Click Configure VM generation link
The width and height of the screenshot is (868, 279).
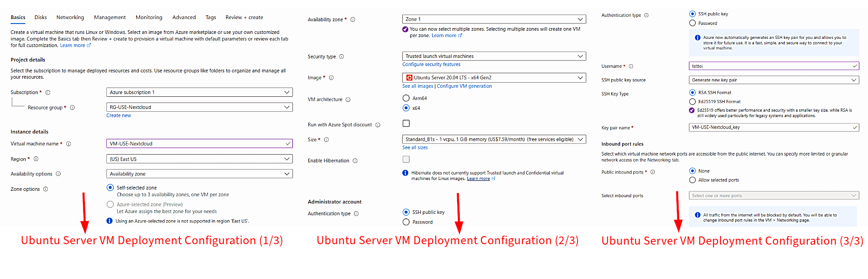click(x=464, y=86)
